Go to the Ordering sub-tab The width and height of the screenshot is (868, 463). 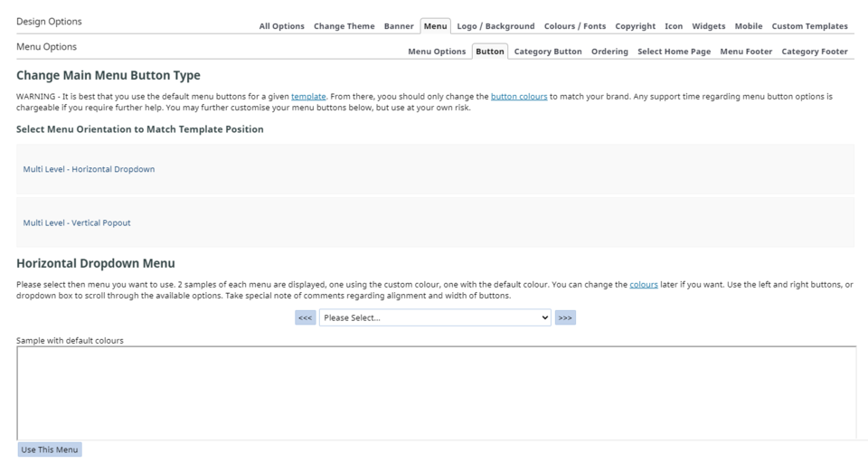(609, 52)
